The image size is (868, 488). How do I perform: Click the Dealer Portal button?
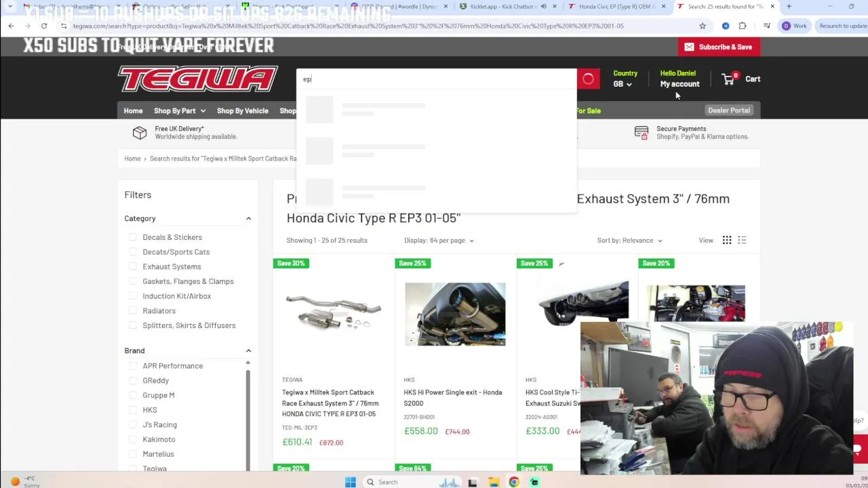tap(729, 110)
